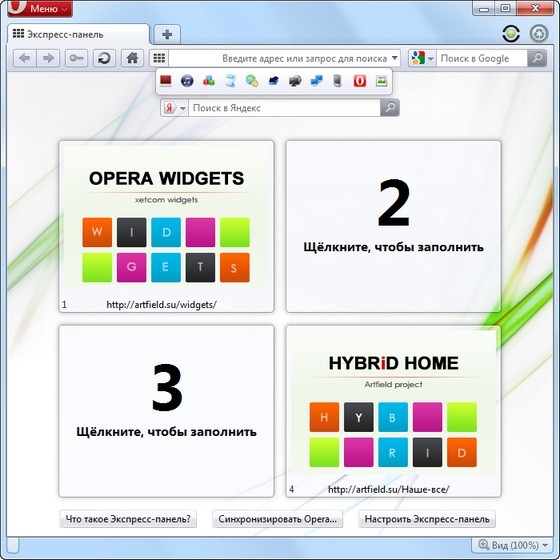Click 'Синхронизировать Opera...' button
Viewport: 560px width, 560px height.
pos(278,519)
